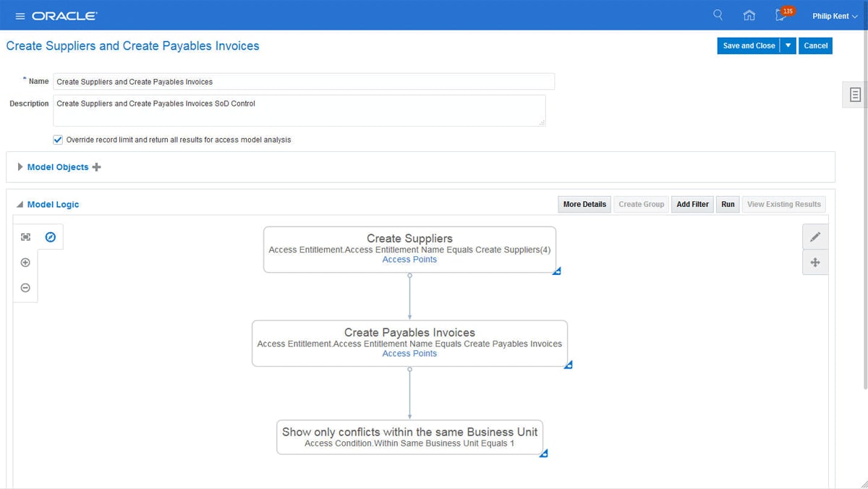Viewport: 868px width, 489px height.
Task: Uncheck Override record limit checkbox
Action: (58, 140)
